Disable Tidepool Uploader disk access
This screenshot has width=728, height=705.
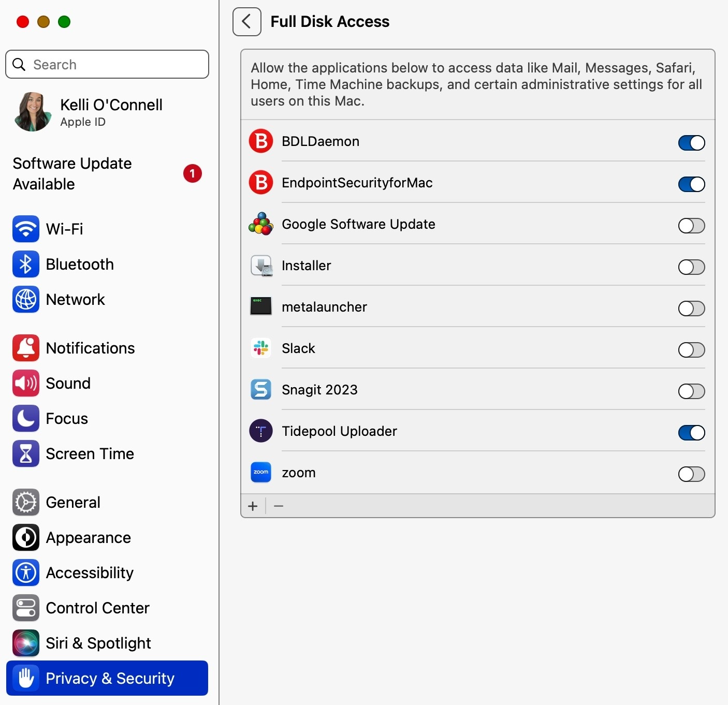click(692, 433)
